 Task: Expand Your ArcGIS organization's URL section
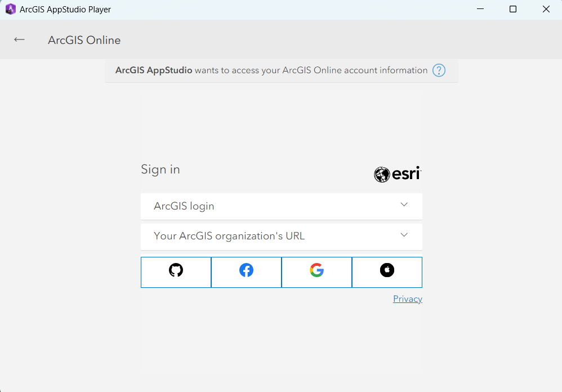click(282, 237)
